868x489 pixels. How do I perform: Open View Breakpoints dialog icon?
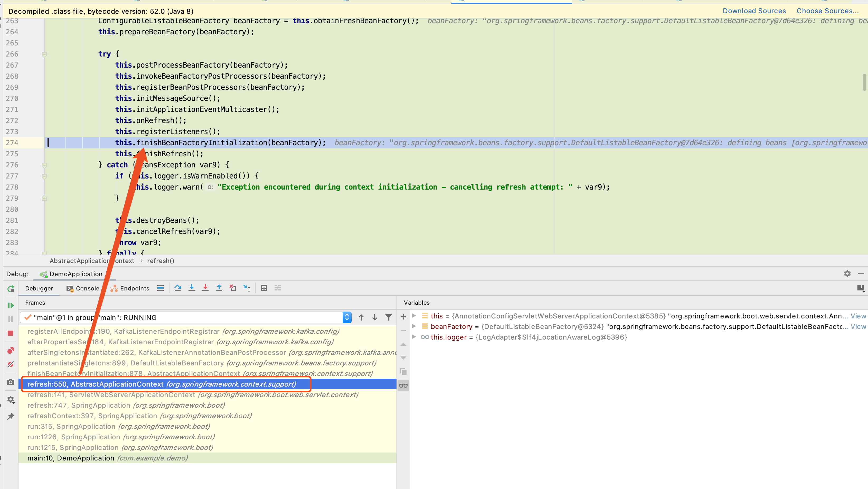[x=11, y=350]
